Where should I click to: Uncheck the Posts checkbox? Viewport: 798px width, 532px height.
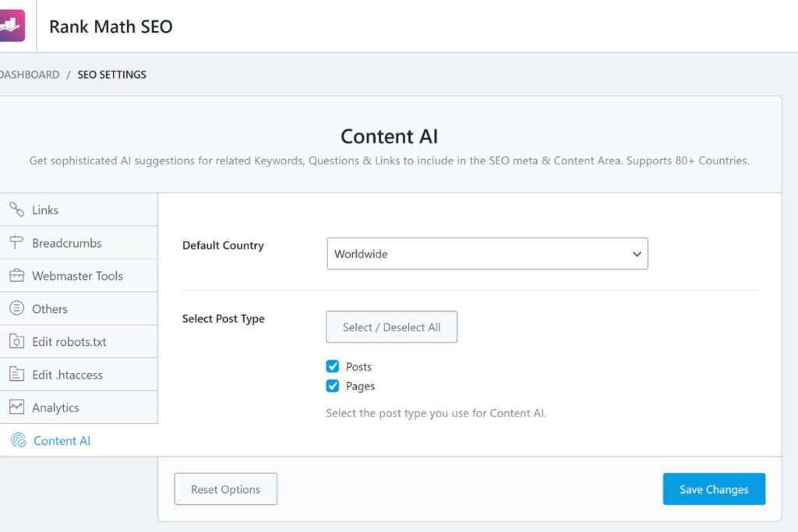(x=333, y=367)
